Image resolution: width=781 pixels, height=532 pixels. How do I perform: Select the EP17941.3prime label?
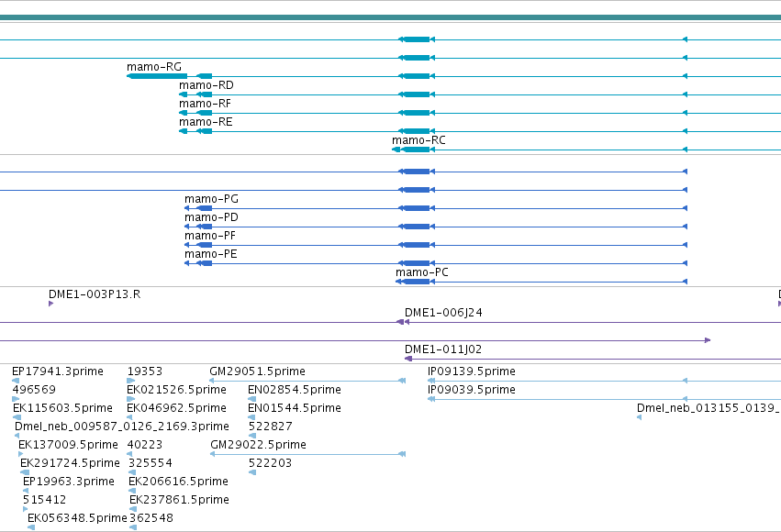pos(58,371)
